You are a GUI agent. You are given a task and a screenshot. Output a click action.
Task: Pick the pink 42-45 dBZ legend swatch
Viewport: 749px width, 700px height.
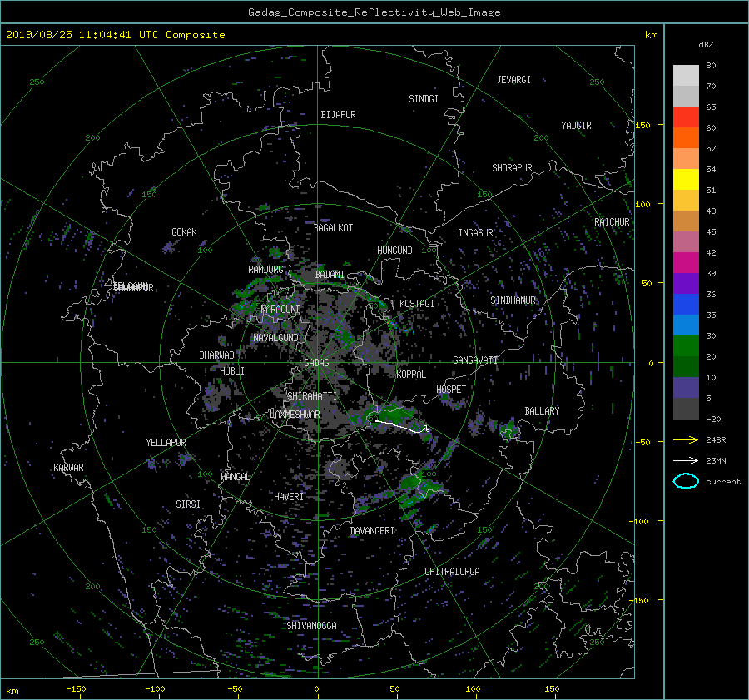click(x=686, y=242)
